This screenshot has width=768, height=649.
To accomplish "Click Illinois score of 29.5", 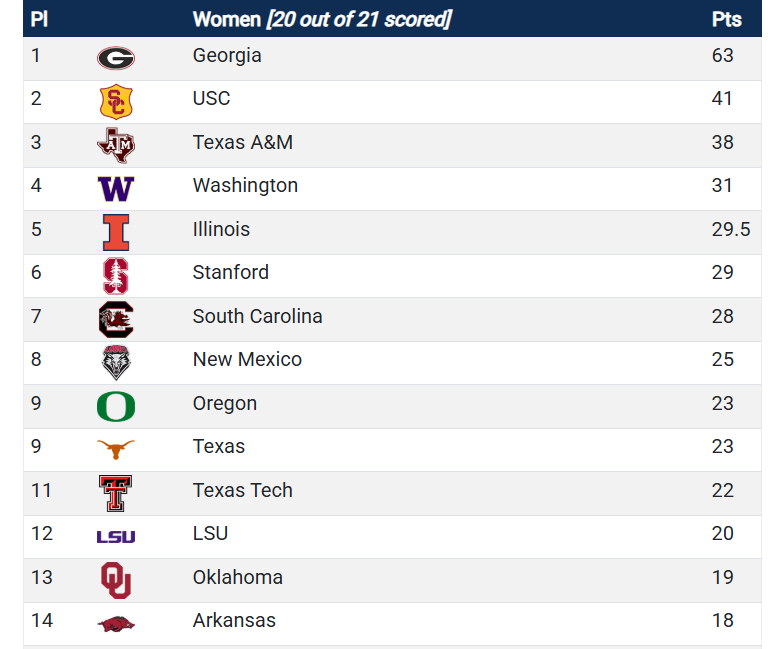I will coord(731,229).
